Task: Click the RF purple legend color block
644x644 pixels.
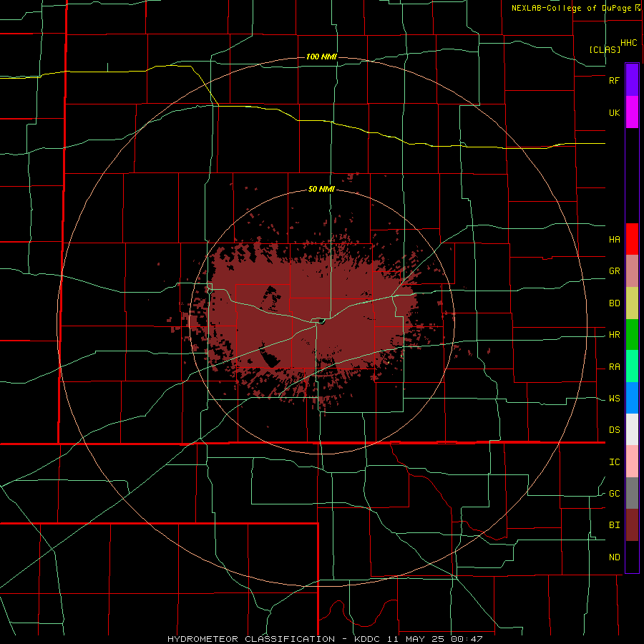Action: click(x=632, y=80)
